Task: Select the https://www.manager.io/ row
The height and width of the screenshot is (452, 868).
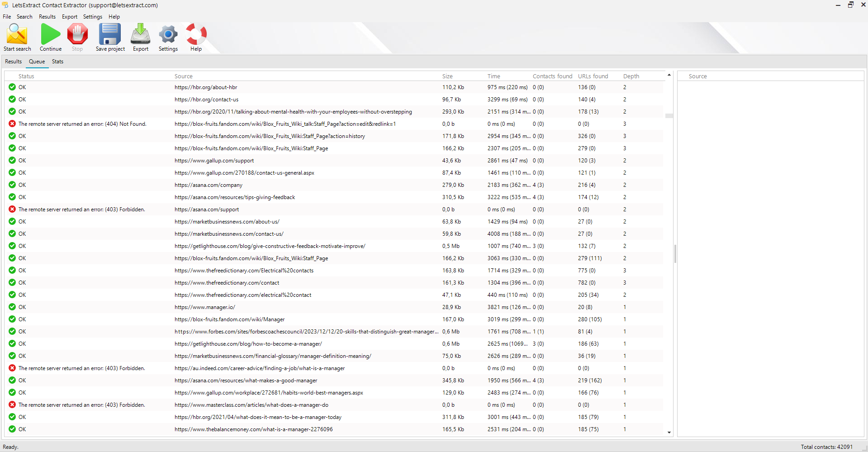Action: [x=205, y=307]
